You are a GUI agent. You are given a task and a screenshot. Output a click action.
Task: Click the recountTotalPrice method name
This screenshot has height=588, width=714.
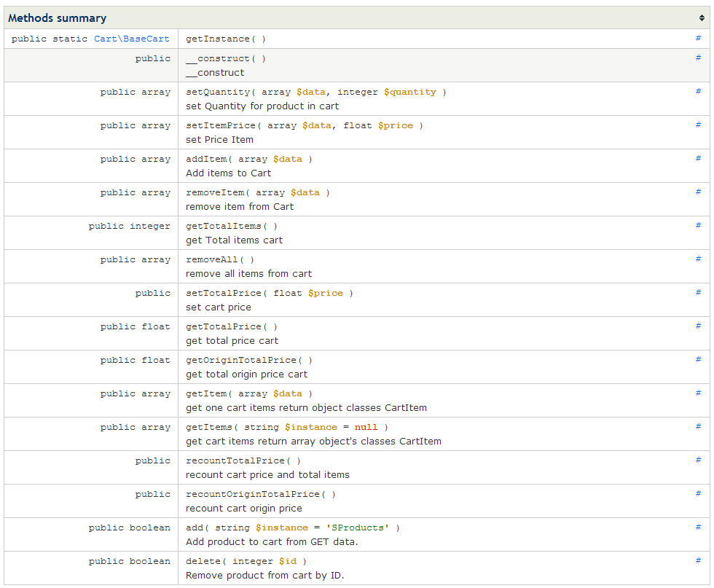(x=235, y=461)
